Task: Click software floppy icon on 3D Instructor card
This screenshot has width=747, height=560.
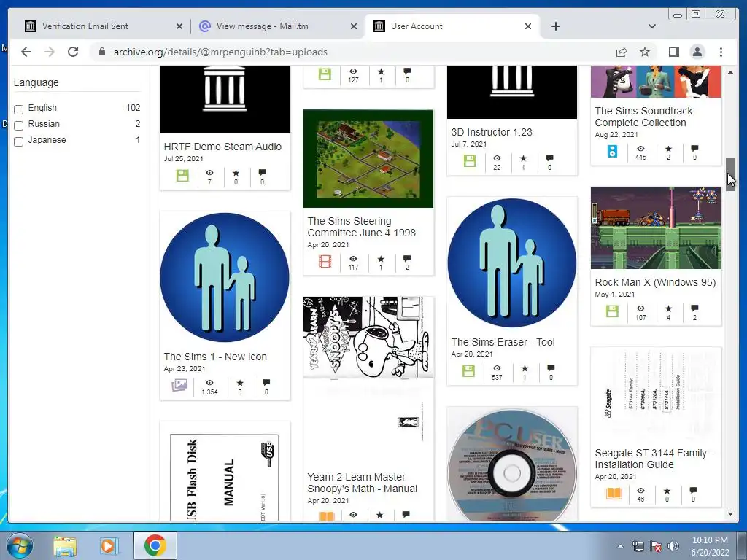Action: click(470, 161)
